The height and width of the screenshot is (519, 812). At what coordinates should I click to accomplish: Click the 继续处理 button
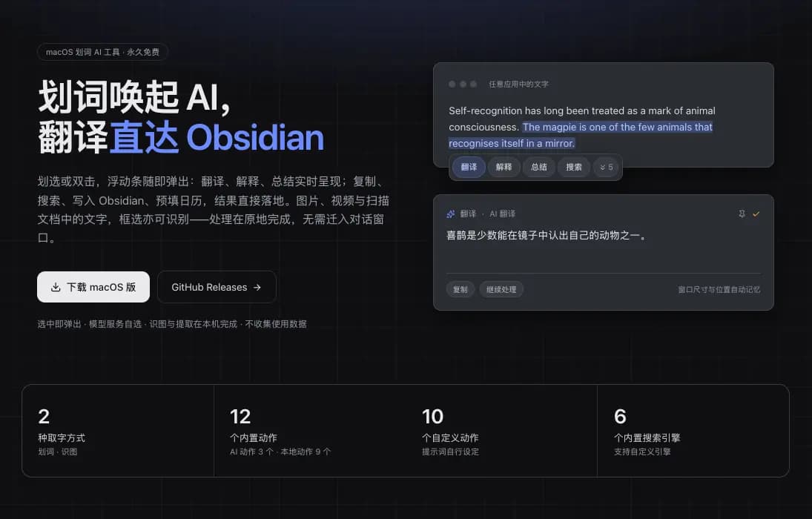click(501, 290)
